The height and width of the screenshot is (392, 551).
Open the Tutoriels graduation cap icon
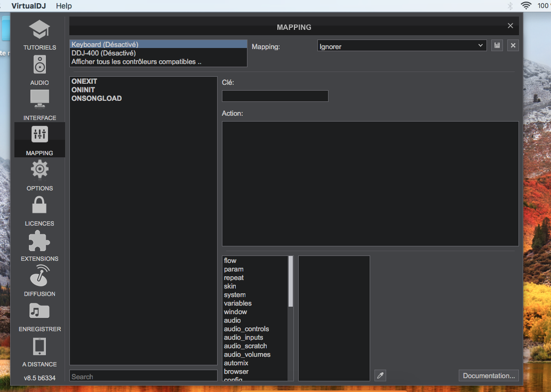click(x=39, y=29)
